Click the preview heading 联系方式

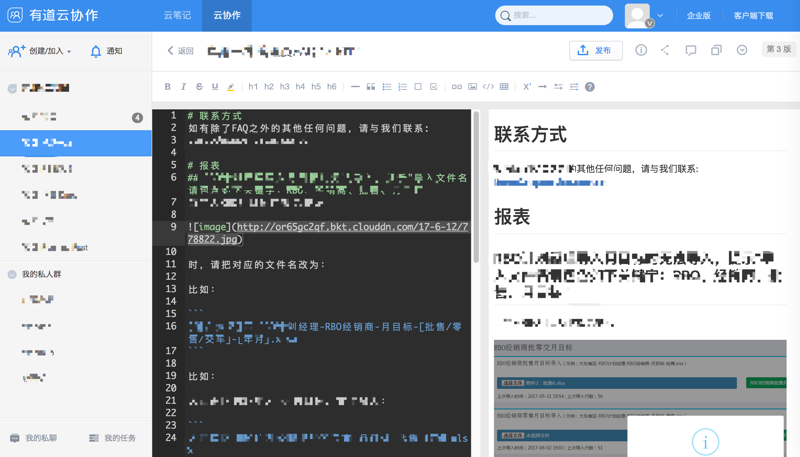point(530,135)
